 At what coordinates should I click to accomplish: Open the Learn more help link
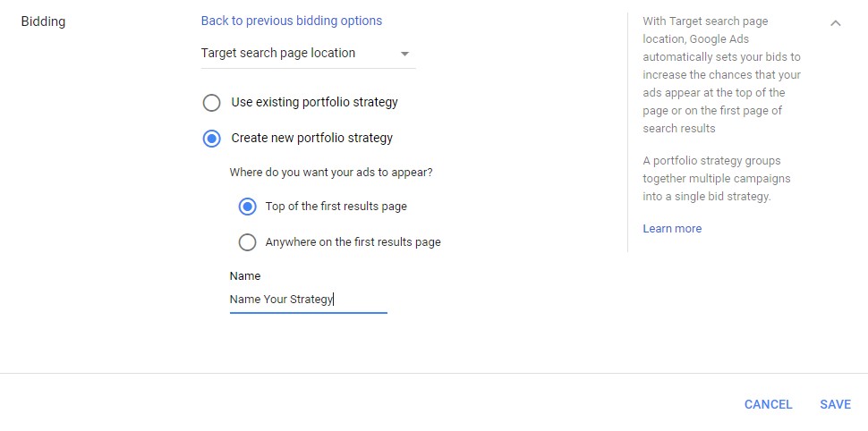point(671,229)
